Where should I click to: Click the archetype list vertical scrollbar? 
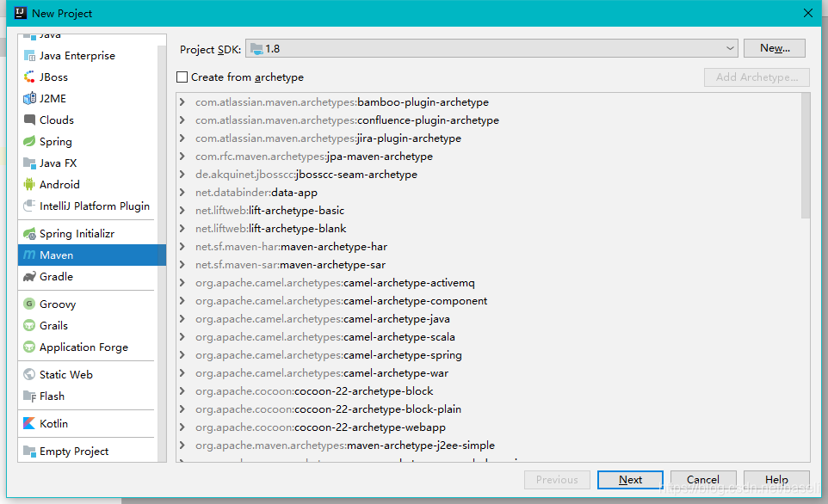tap(806, 156)
